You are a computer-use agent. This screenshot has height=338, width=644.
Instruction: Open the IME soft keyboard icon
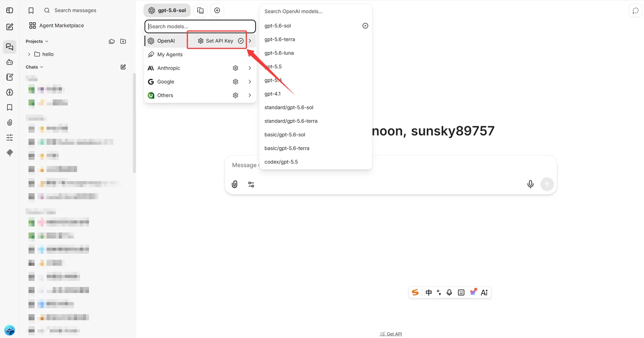(x=461, y=293)
